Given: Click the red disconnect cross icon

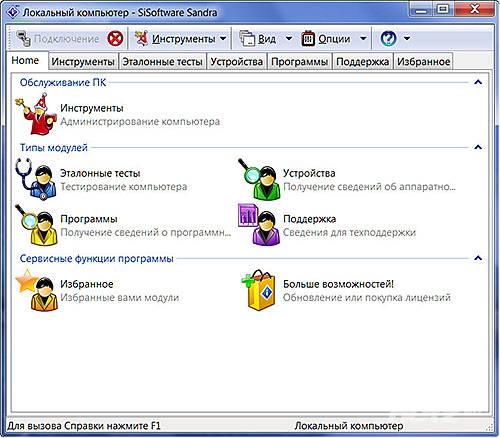Looking at the screenshot, I should click(x=115, y=39).
